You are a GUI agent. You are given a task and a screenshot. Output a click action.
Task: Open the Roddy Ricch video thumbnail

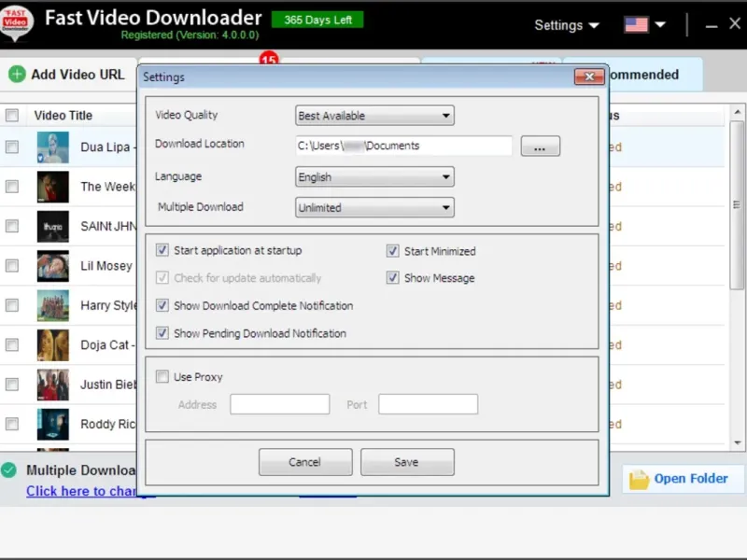(53, 425)
